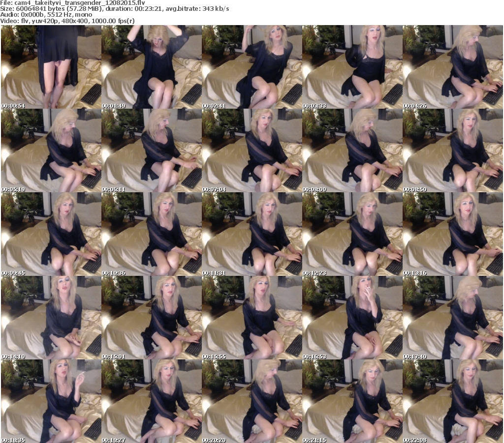Select the thumbnail stamped 00:13:16
504x443 pixels.
tap(453, 235)
